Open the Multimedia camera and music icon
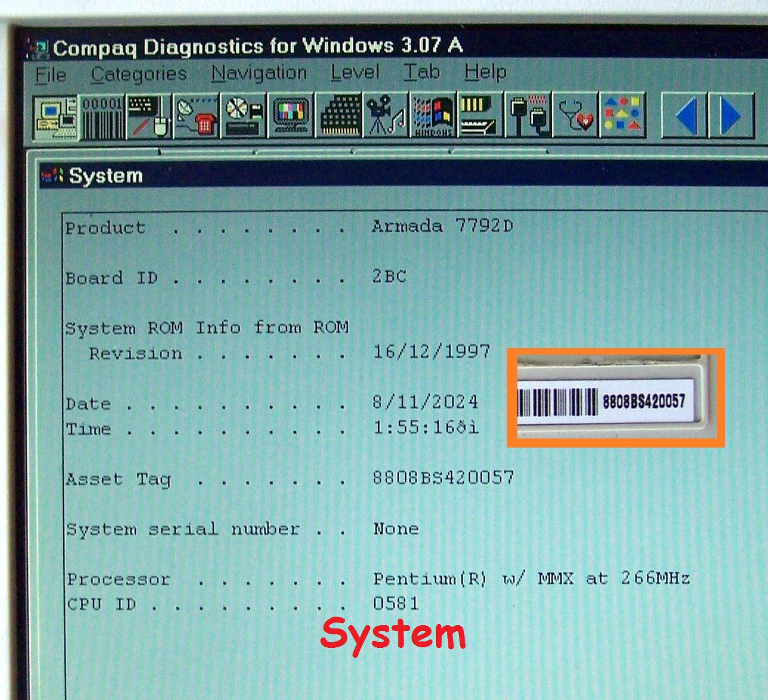 (x=386, y=116)
